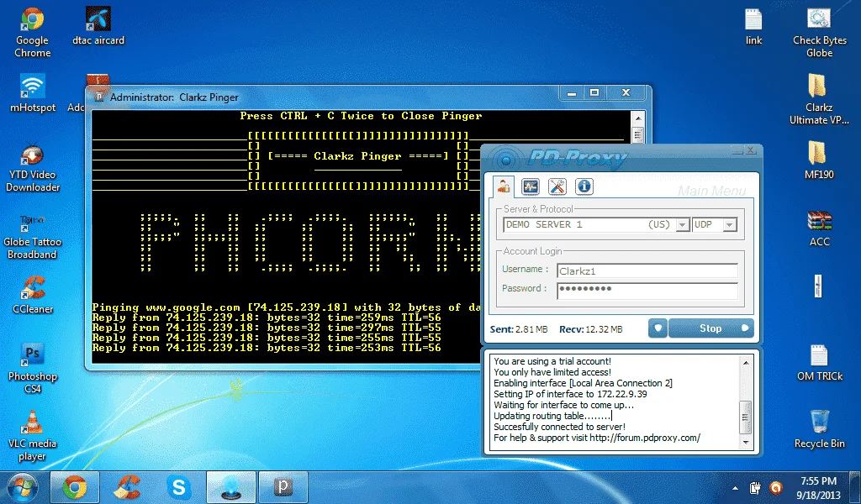Expand the DEMO SERVER 1 server dropdown
This screenshot has height=504, width=861.
coord(682,225)
